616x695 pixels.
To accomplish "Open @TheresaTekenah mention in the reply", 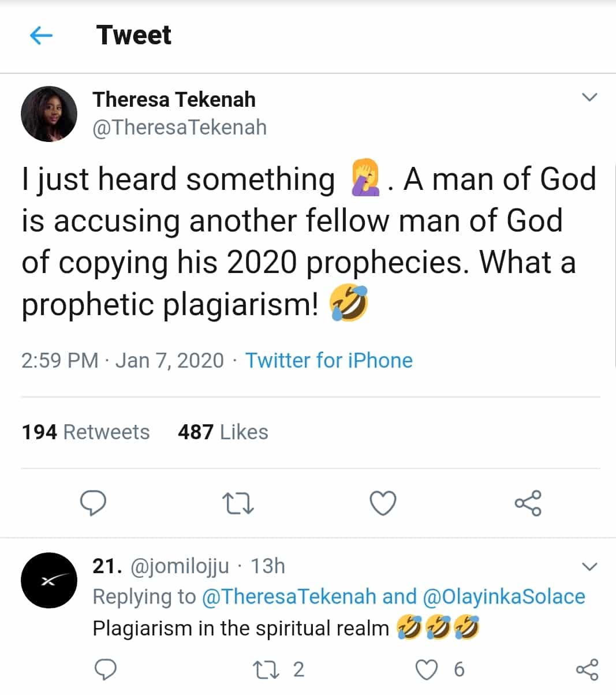I will (289, 596).
